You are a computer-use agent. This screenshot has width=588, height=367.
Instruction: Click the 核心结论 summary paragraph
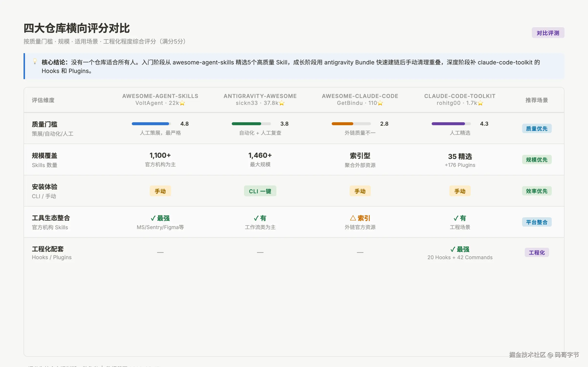click(x=291, y=66)
